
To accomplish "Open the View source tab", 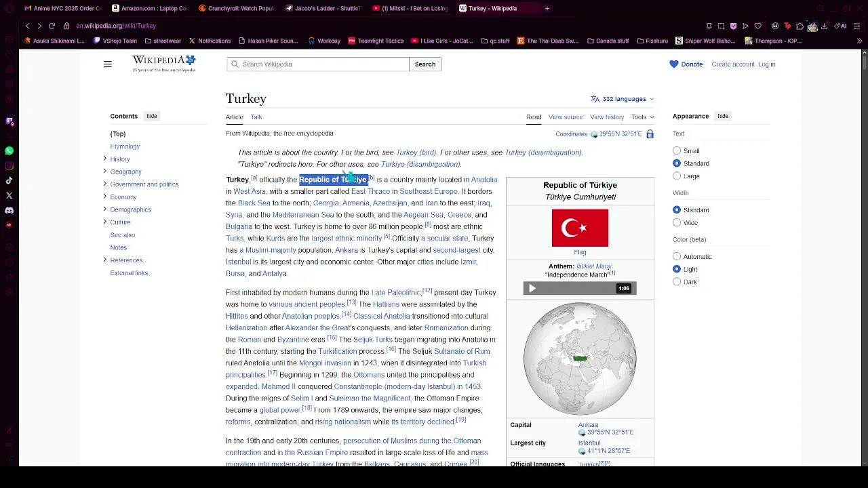I will coord(566,117).
